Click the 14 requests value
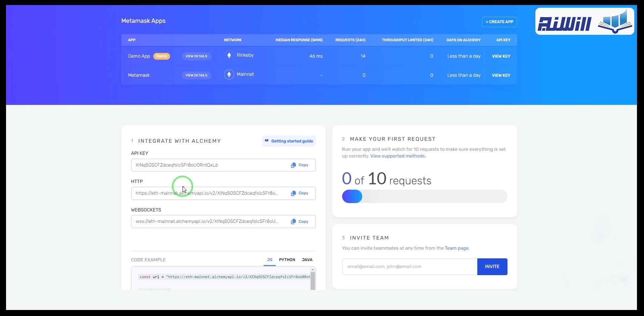 [x=363, y=56]
